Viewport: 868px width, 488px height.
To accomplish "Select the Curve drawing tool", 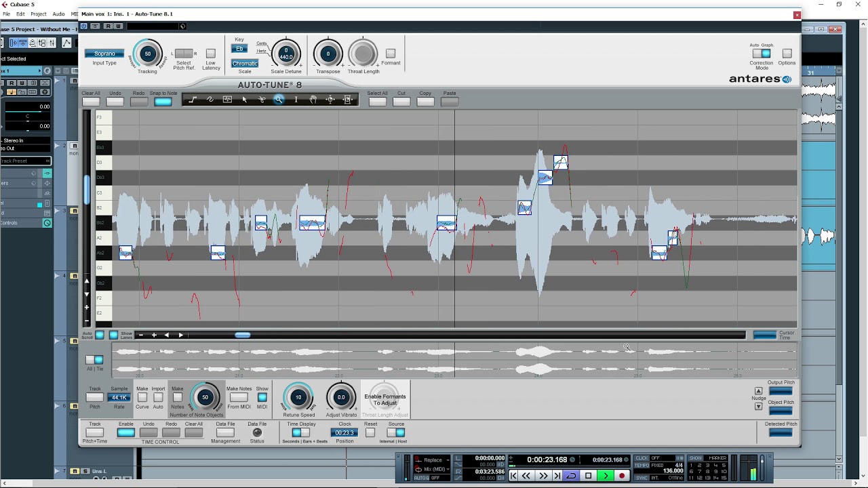I will tap(210, 100).
